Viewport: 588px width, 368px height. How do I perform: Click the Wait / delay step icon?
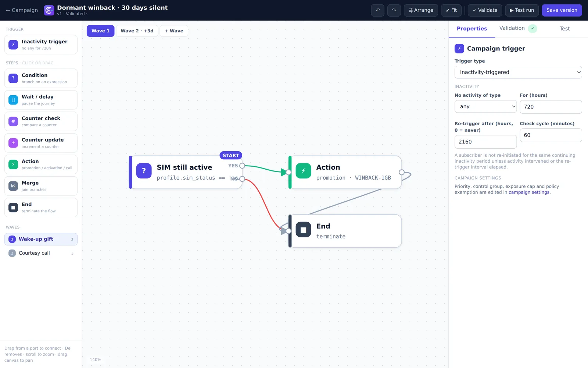pos(13,100)
